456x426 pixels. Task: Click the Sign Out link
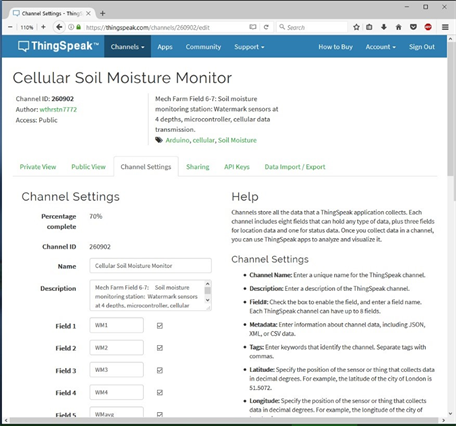(422, 47)
